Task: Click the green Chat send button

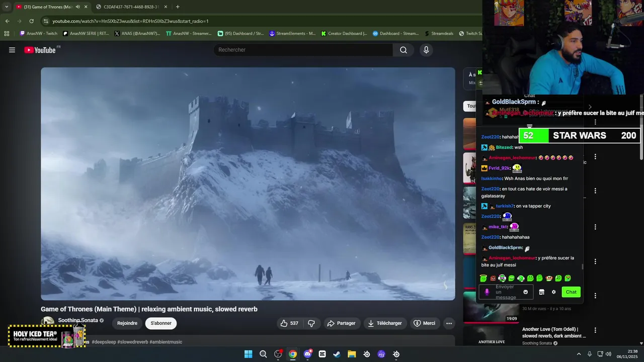Action: click(571, 292)
